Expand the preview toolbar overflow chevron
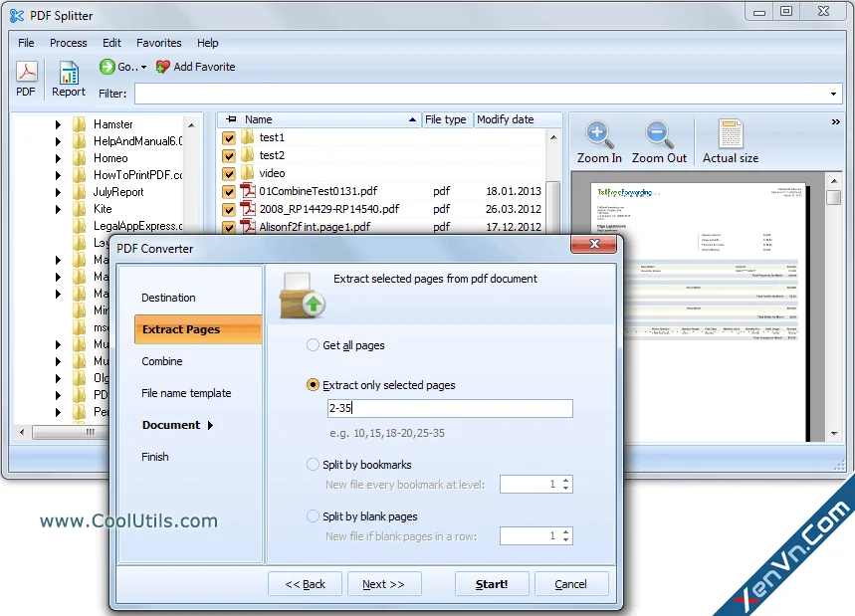 [x=835, y=121]
